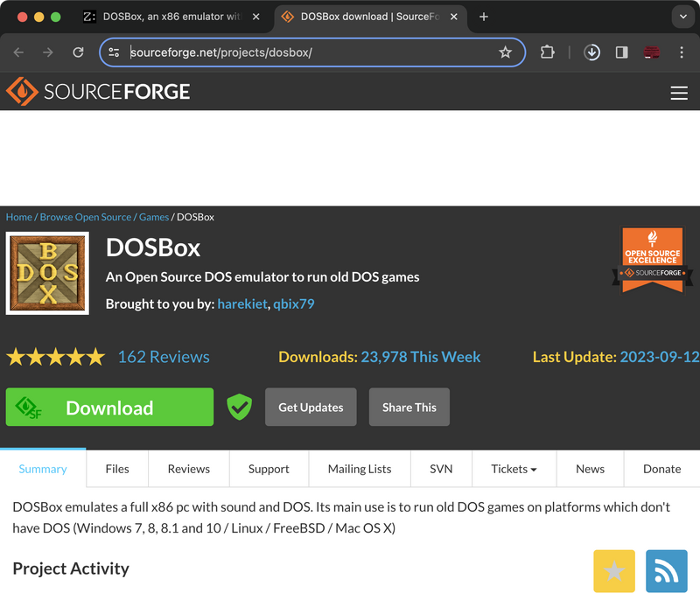Viewport: 700px width, 593px height.
Task: Open the browser three-dot menu
Action: click(682, 52)
